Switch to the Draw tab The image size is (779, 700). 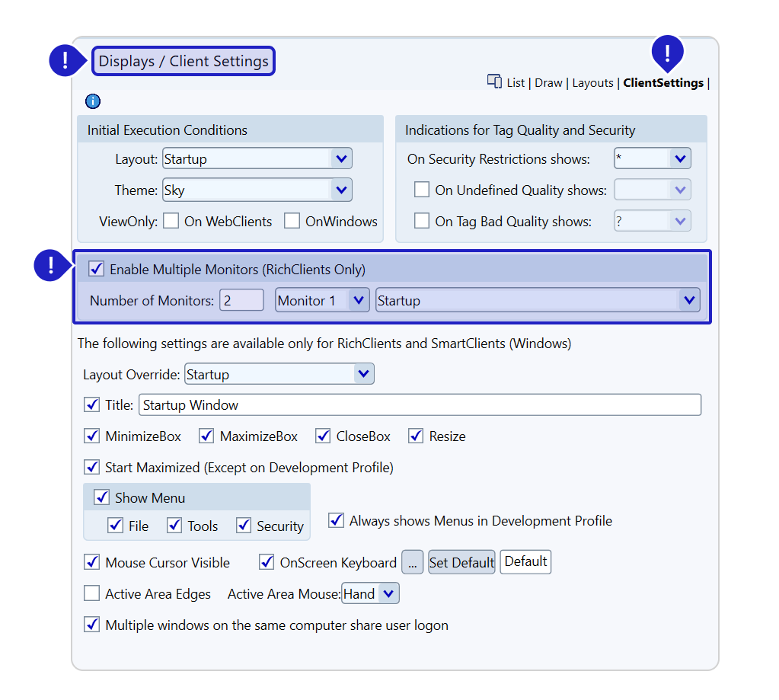click(548, 83)
